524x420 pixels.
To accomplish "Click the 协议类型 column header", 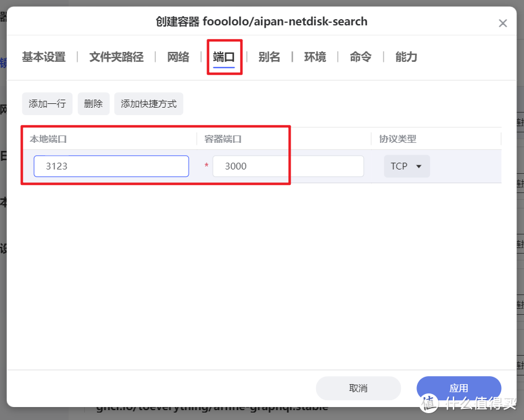I will pyautogui.click(x=398, y=139).
